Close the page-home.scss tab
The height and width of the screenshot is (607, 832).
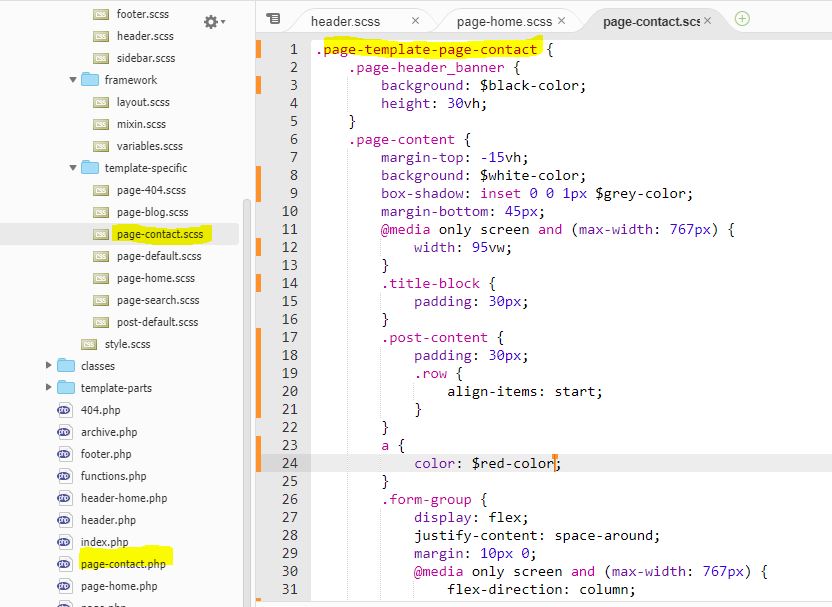point(561,19)
